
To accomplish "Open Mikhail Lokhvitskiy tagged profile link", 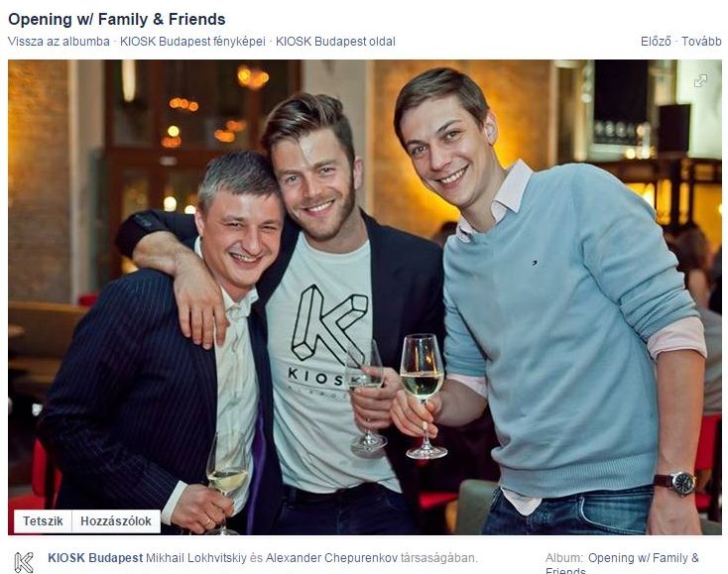I will point(196,558).
